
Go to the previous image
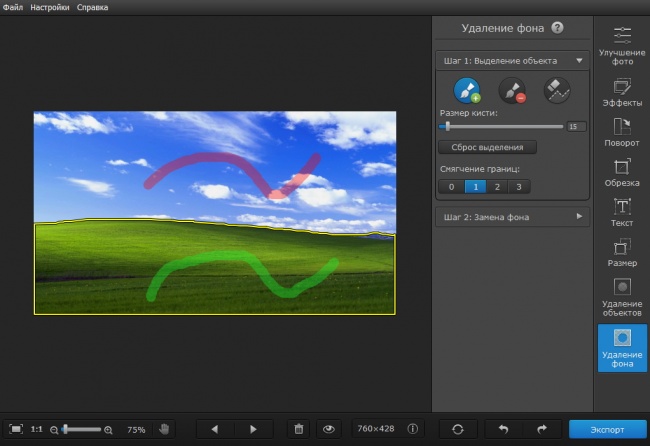pyautogui.click(x=215, y=429)
